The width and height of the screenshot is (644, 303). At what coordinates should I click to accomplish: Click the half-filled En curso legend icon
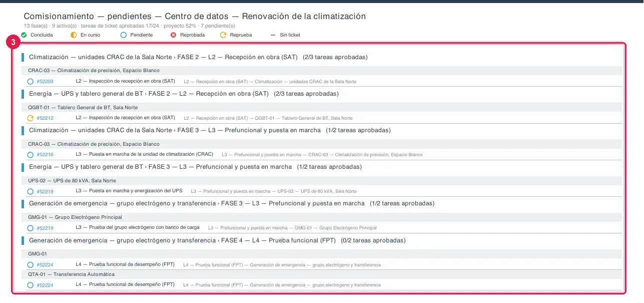pyautogui.click(x=74, y=35)
